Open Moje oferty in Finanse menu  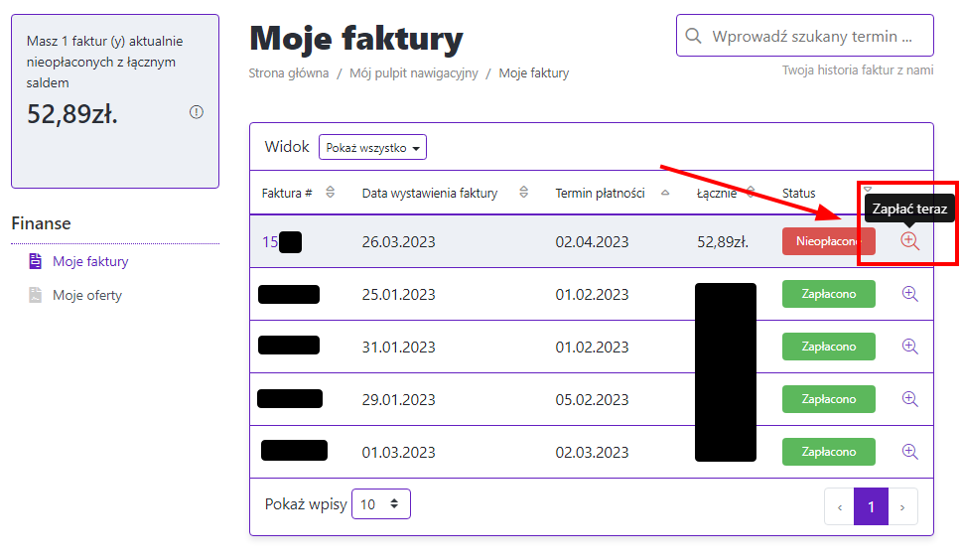tap(87, 296)
